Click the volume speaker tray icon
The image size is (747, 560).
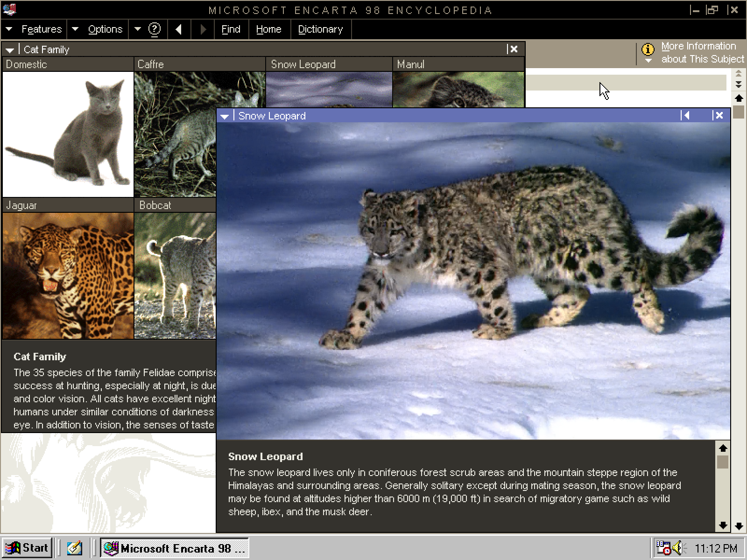678,547
